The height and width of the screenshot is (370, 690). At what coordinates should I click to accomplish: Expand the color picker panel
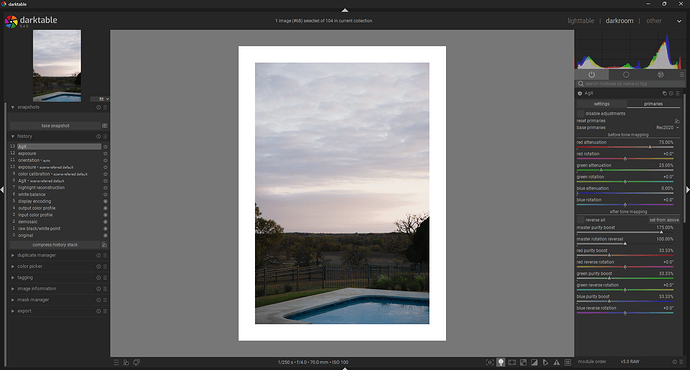13,267
